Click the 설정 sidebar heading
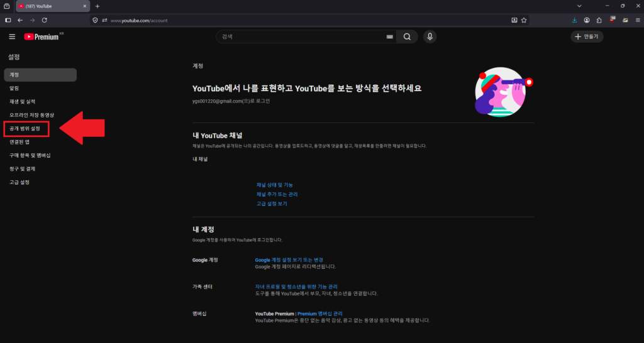Image resolution: width=644 pixels, height=343 pixels. [14, 57]
